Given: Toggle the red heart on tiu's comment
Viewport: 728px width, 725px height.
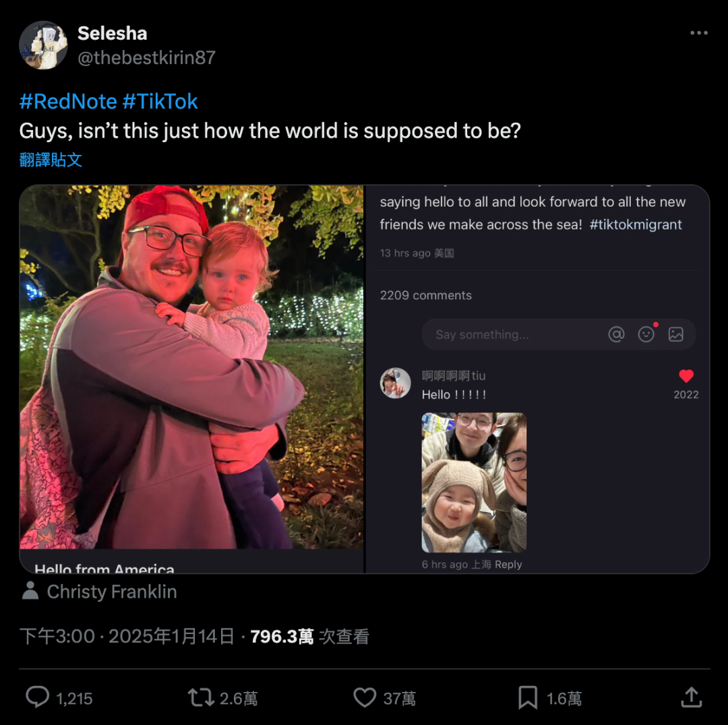Looking at the screenshot, I should [686, 376].
